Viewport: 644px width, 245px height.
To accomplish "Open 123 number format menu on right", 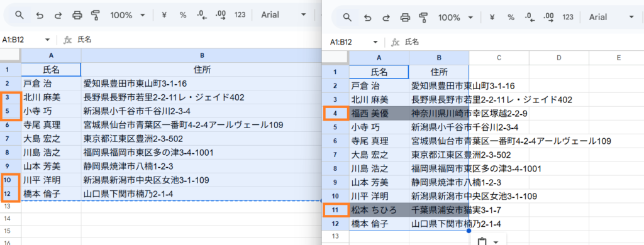I will (568, 17).
